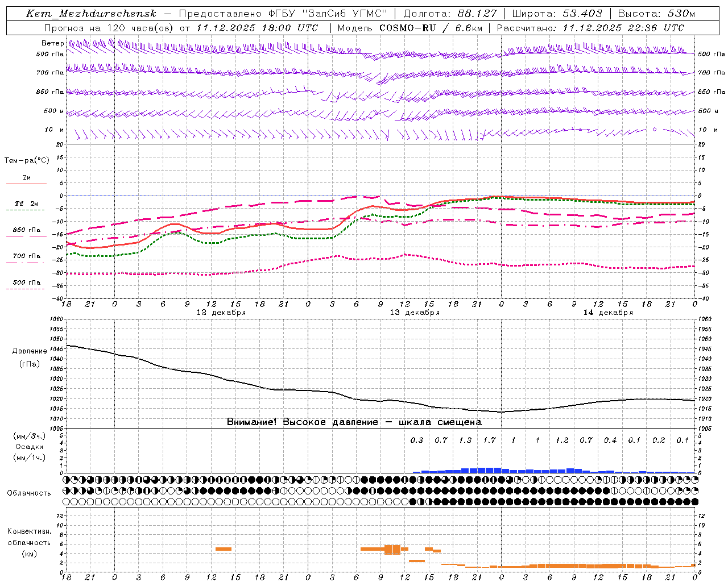728x582 pixels.
Task: Click the Осадки precipitation label
Action: [x=30, y=447]
